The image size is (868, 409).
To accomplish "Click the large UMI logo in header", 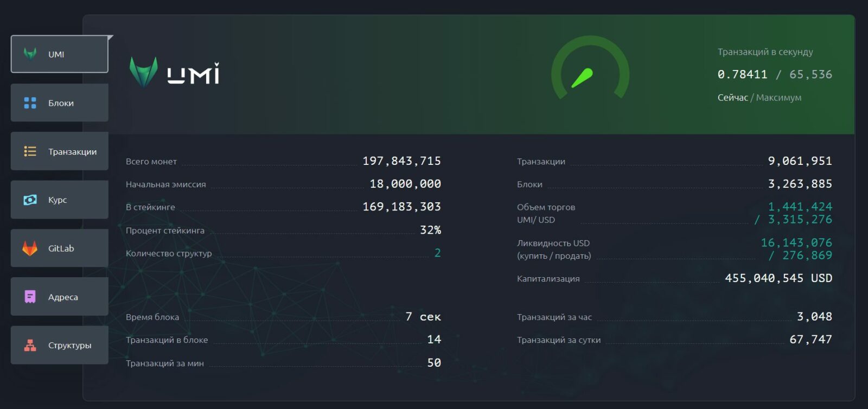I will [175, 73].
